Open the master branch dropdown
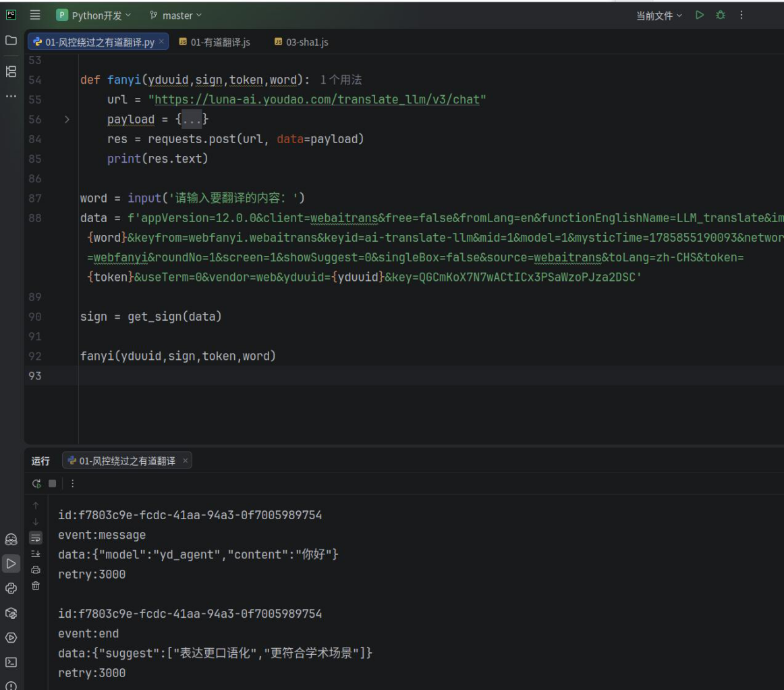 pyautogui.click(x=176, y=16)
